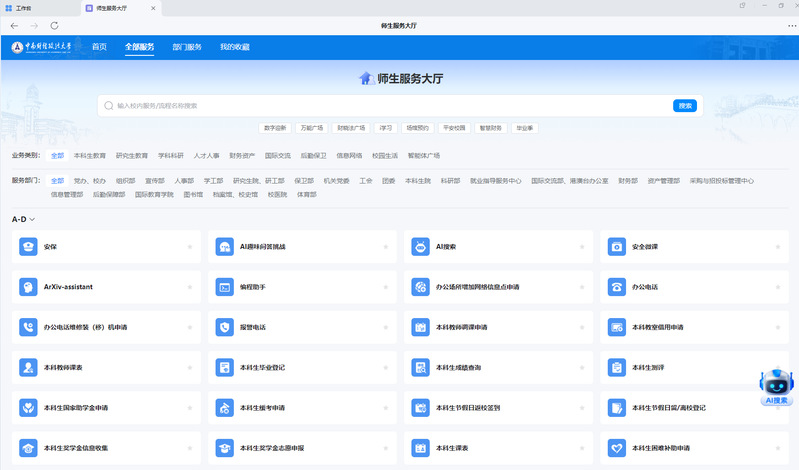Click the ArXiv-assistant icon
This screenshot has height=470, width=799.
(x=28, y=287)
